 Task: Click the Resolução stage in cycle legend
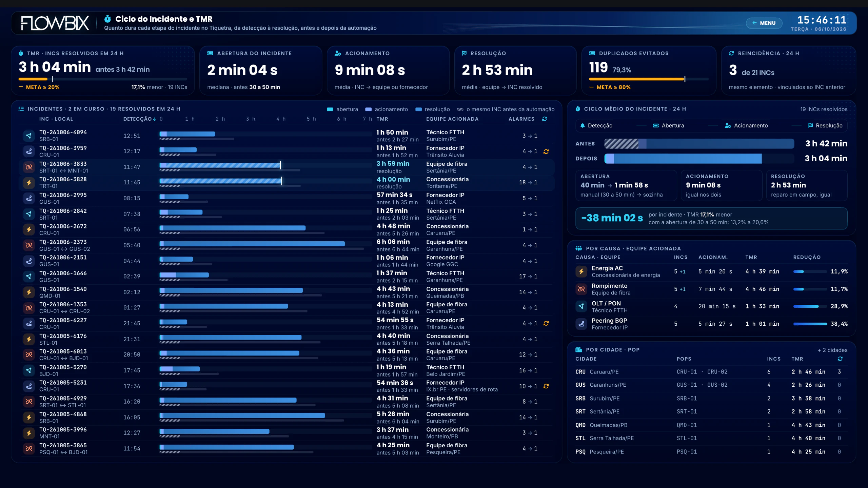825,125
